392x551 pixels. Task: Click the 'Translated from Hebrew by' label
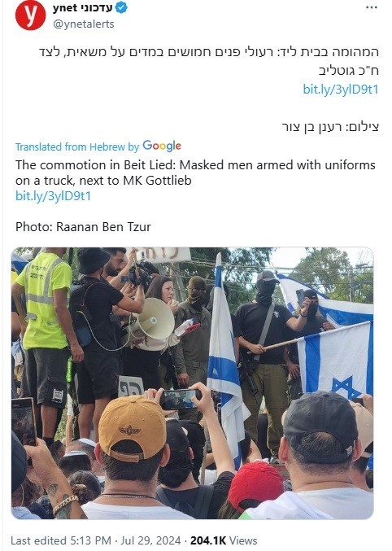[77, 146]
